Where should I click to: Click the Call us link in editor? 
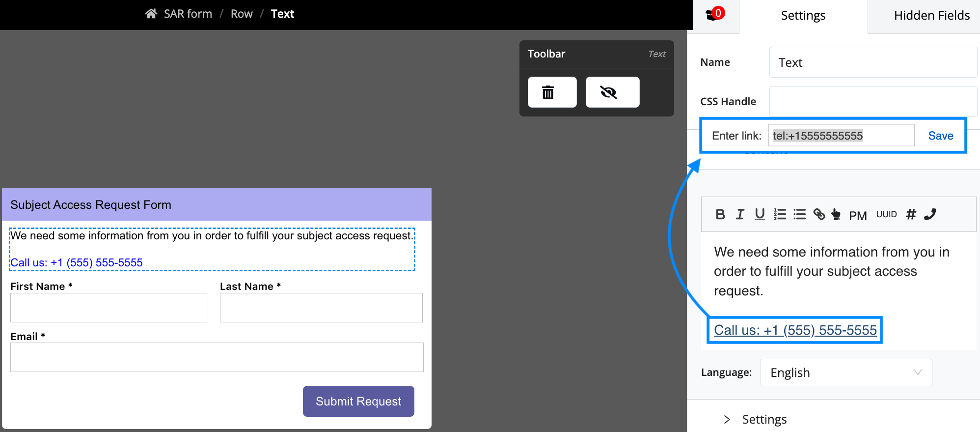[x=795, y=330]
